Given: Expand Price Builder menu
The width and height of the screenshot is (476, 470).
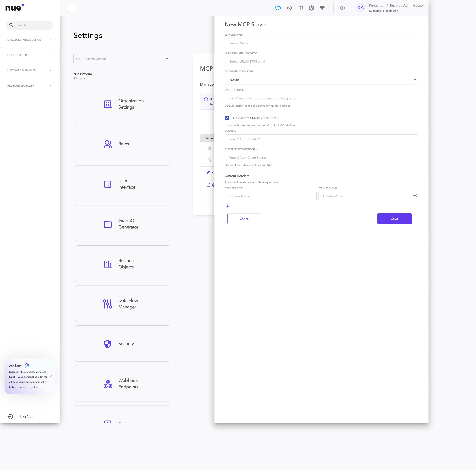Looking at the screenshot, I should click(30, 55).
